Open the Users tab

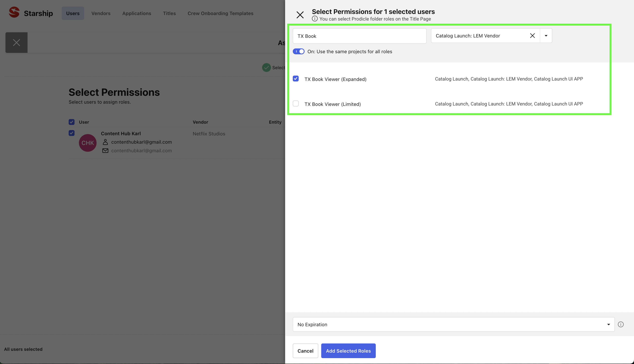[x=73, y=13]
